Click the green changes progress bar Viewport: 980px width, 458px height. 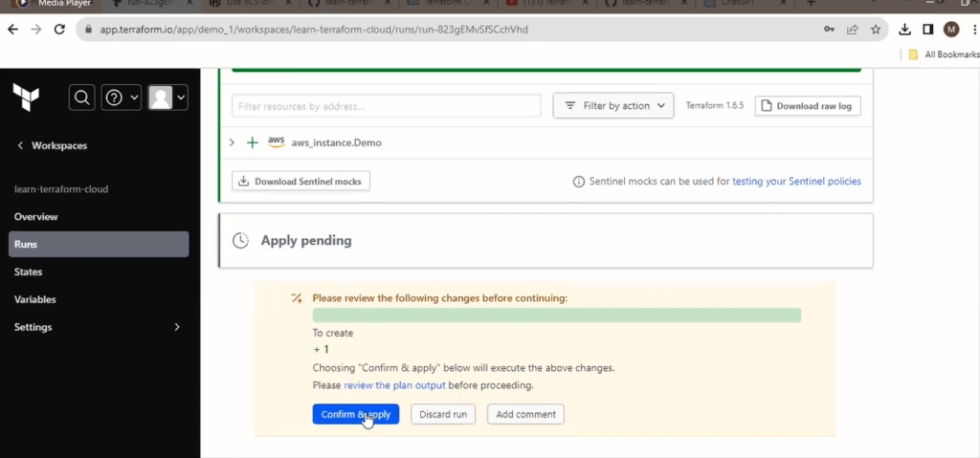click(x=557, y=316)
